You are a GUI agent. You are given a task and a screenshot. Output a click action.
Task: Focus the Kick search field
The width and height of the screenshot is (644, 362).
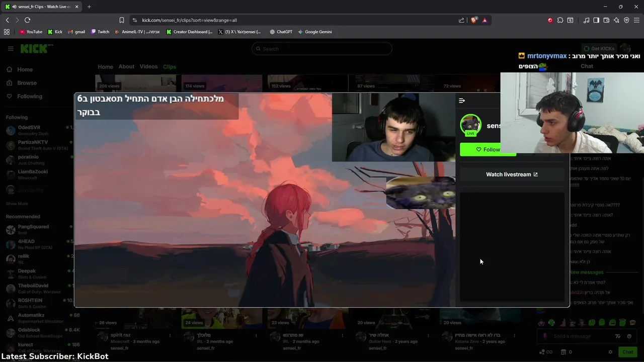click(x=322, y=49)
